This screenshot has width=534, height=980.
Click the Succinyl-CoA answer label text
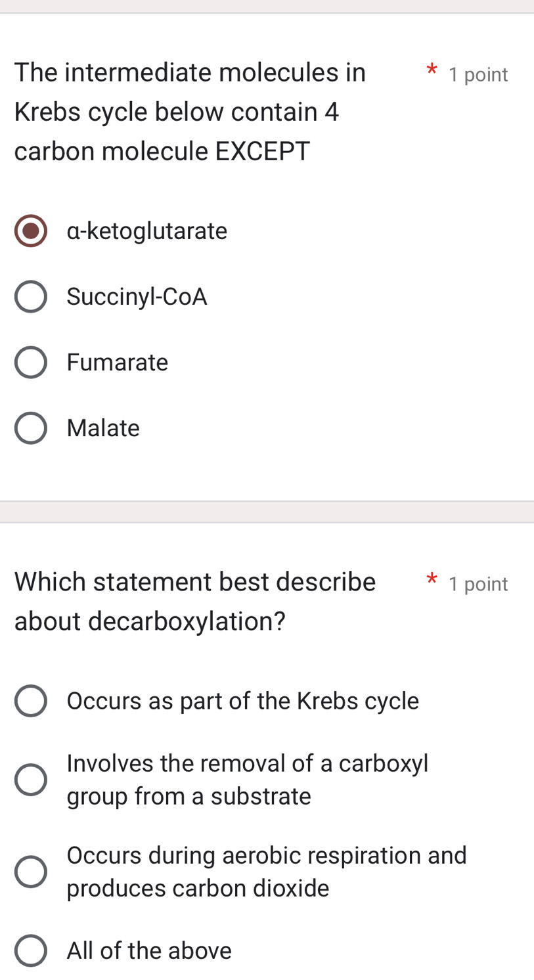(x=137, y=297)
